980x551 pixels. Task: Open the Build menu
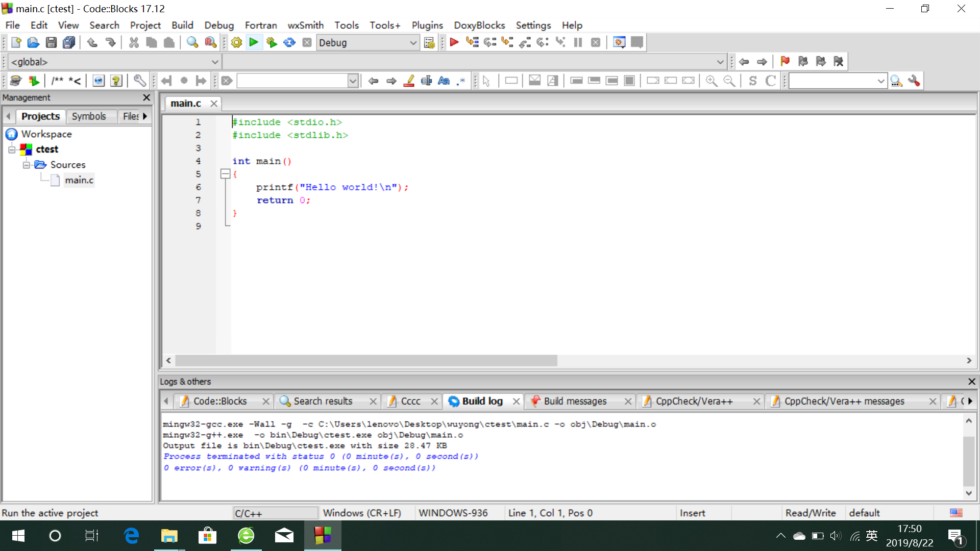click(182, 25)
